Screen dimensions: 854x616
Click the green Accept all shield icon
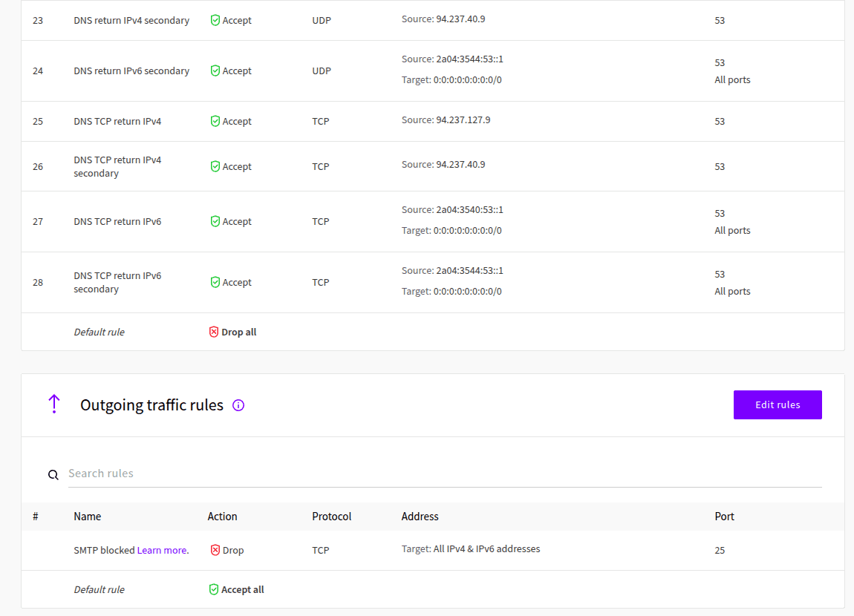pyautogui.click(x=214, y=589)
